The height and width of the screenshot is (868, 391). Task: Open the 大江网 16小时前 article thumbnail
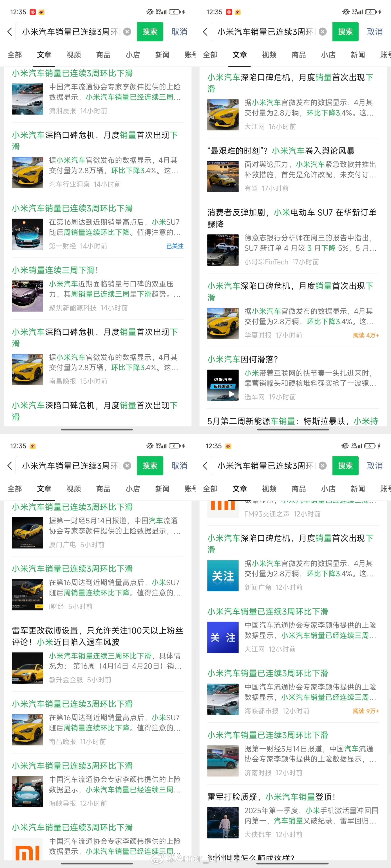223,115
